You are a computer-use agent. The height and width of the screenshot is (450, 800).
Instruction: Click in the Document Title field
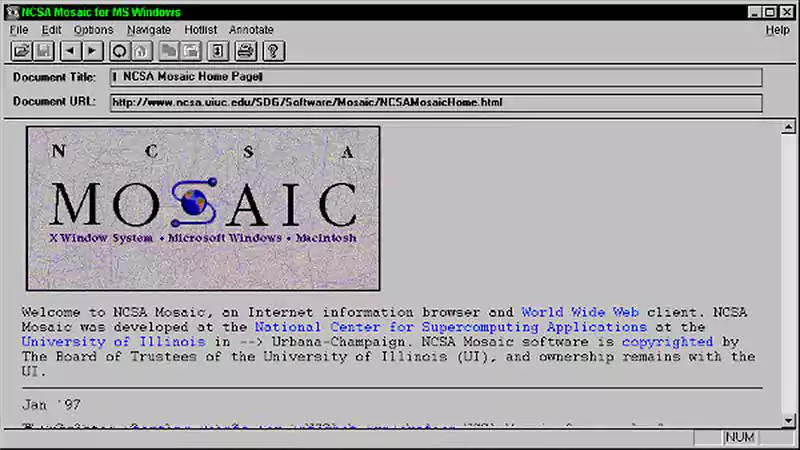436,77
